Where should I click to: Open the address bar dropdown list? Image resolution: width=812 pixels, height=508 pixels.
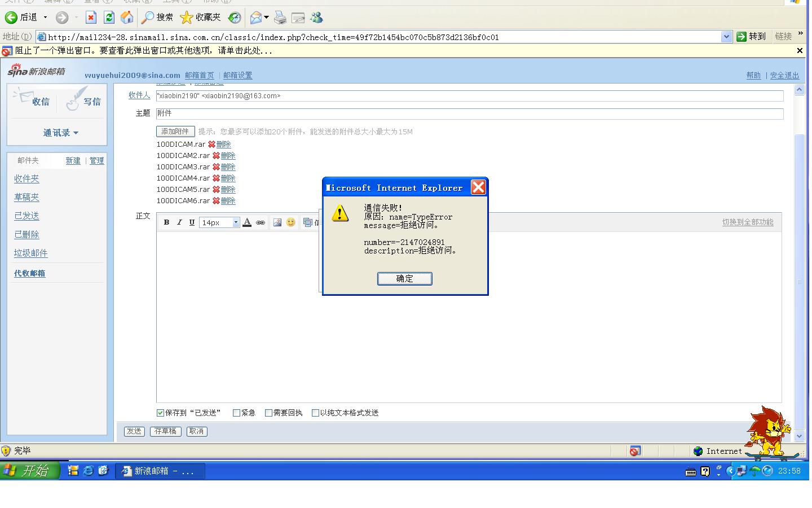point(726,37)
